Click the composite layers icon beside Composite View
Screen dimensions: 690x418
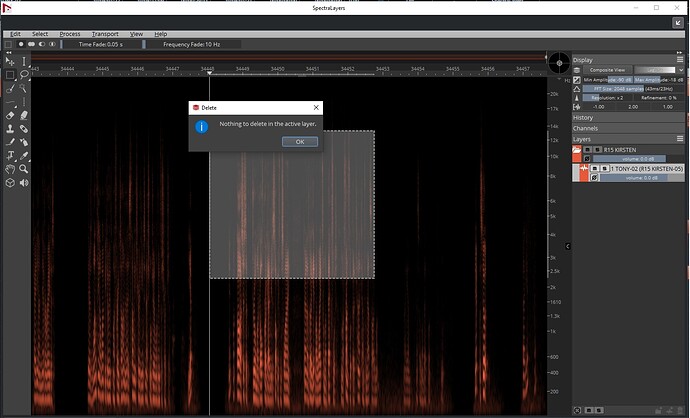(x=576, y=70)
